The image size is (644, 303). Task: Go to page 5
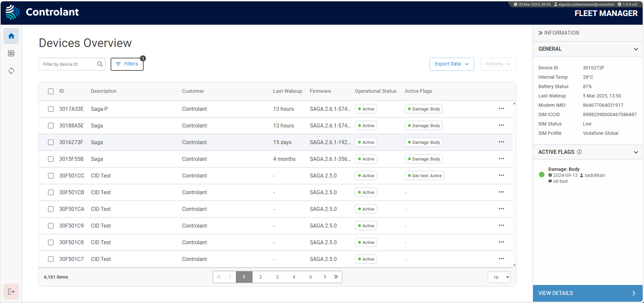pyautogui.click(x=311, y=277)
